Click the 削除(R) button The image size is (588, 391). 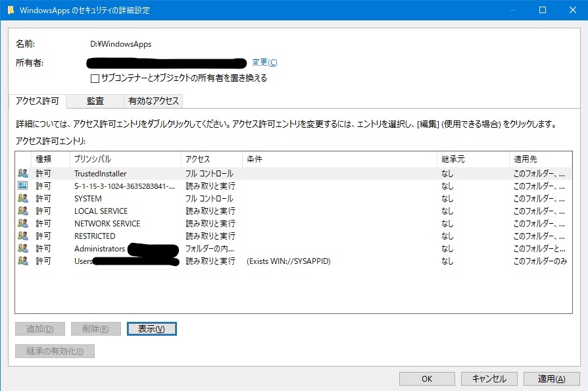tap(96, 328)
